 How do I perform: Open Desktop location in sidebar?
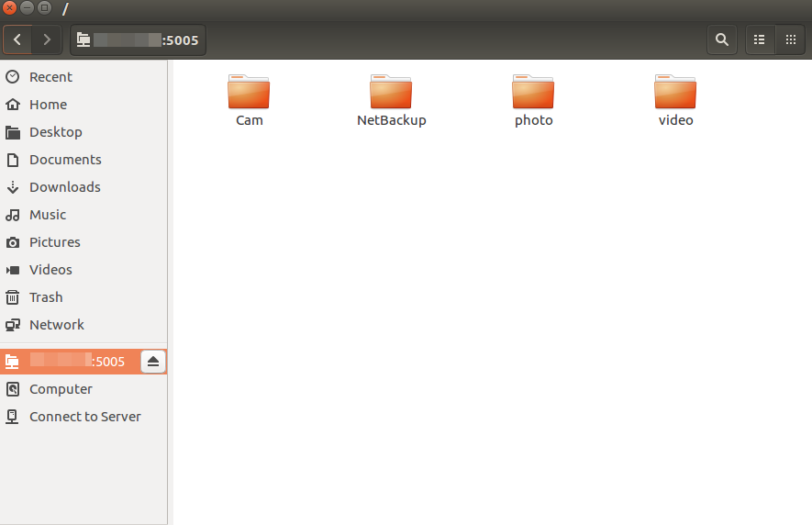pos(83,132)
